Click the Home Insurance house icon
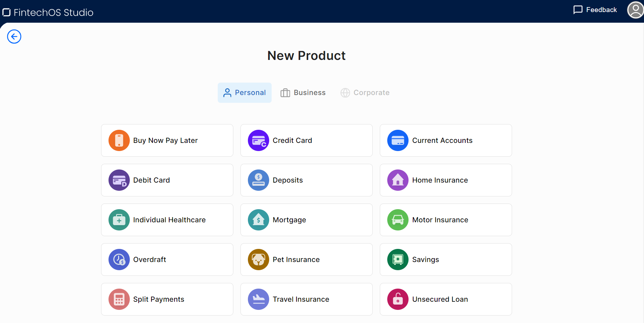Viewport: 644px width, 323px height. (x=398, y=180)
